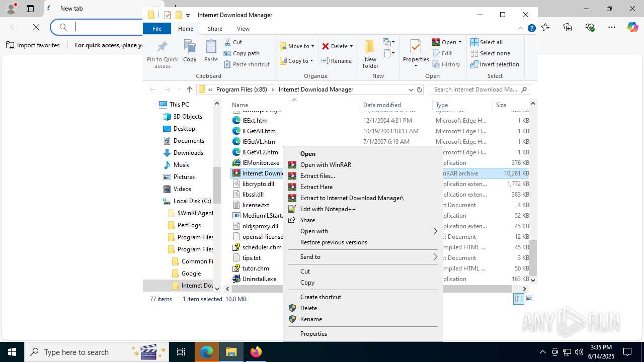Open Firefox from taskbar
Screen dimensions: 644x362
point(256,352)
